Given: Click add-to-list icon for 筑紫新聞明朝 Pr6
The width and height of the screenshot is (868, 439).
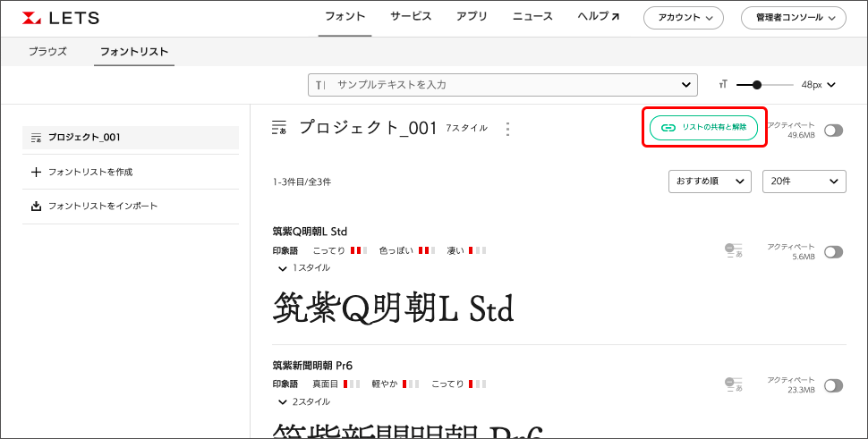Looking at the screenshot, I should coord(734,384).
